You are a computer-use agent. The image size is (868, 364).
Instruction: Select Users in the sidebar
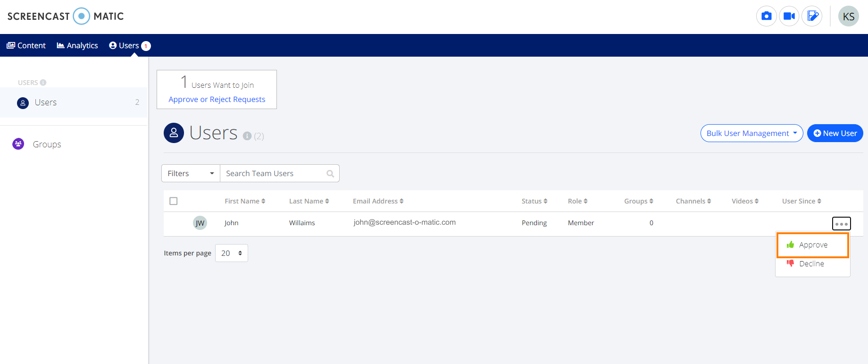point(74,102)
